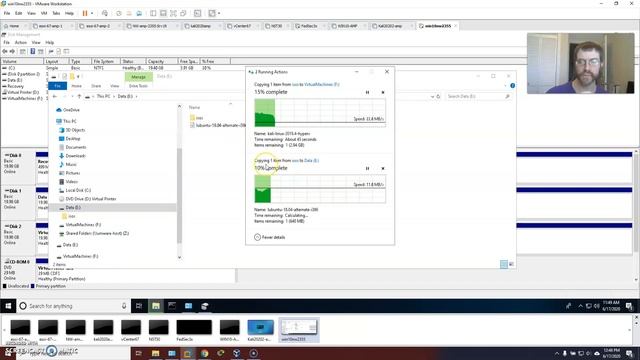Open the VMware Tabs menu
This screenshot has width=640, height=360.
[x=56, y=13]
